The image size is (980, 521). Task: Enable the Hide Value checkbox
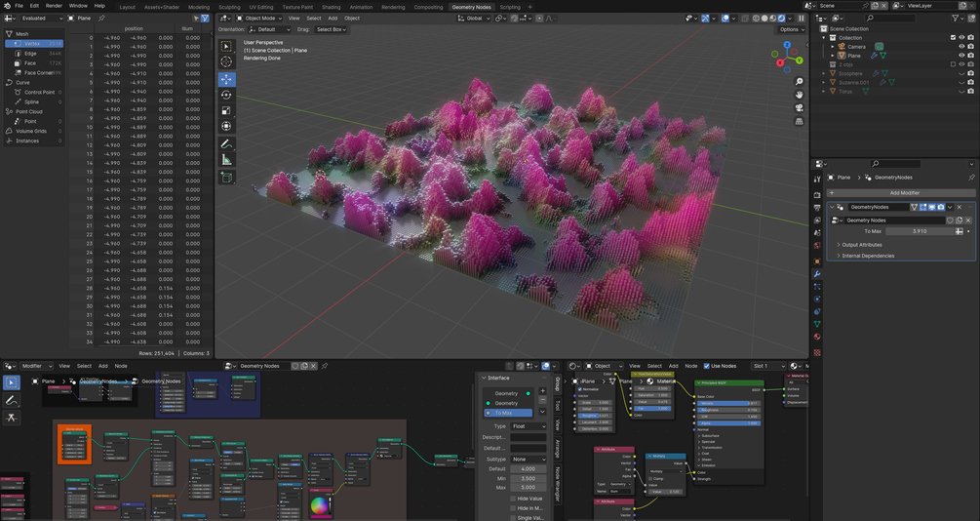[513, 499]
